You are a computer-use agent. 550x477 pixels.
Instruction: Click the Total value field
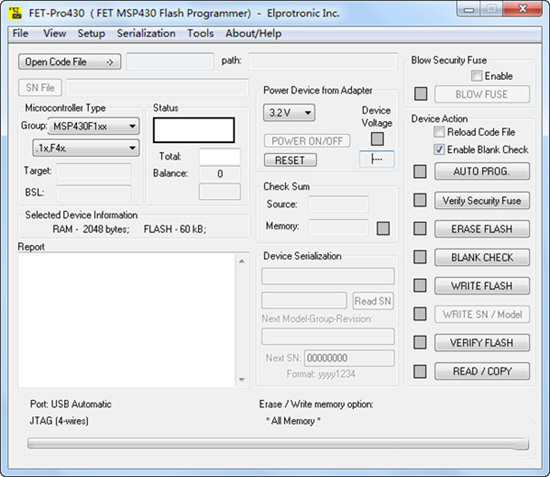(x=220, y=157)
